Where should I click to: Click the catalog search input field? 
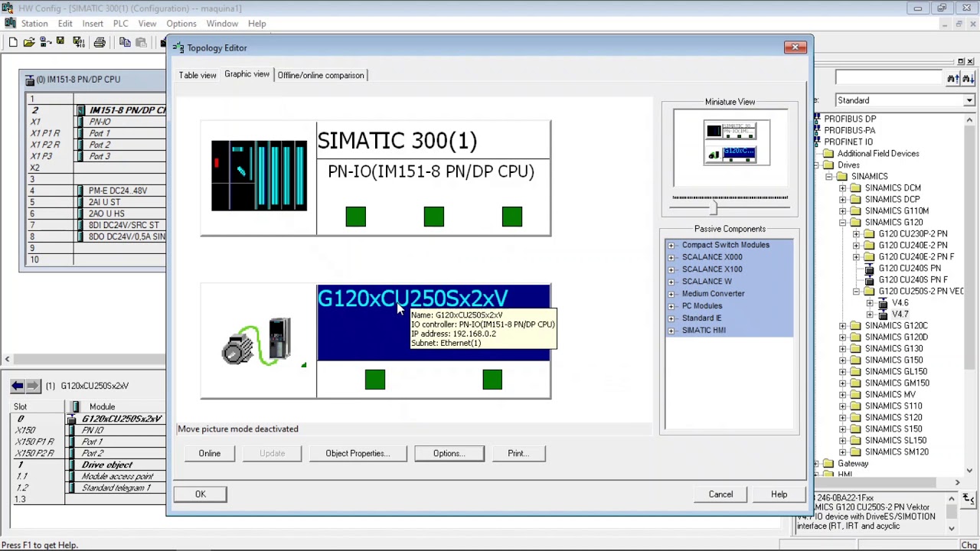click(x=888, y=78)
